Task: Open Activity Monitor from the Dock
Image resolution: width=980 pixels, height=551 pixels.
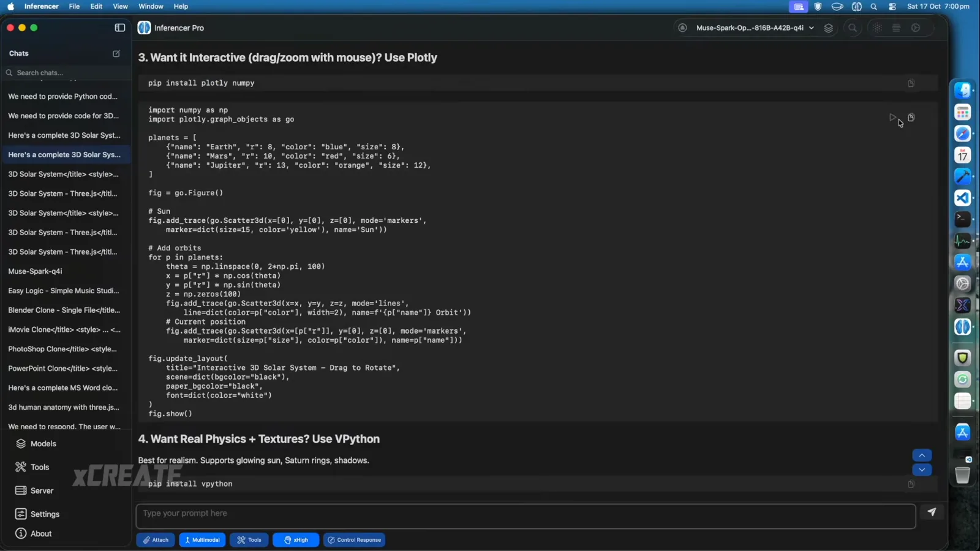Action: 963,241
